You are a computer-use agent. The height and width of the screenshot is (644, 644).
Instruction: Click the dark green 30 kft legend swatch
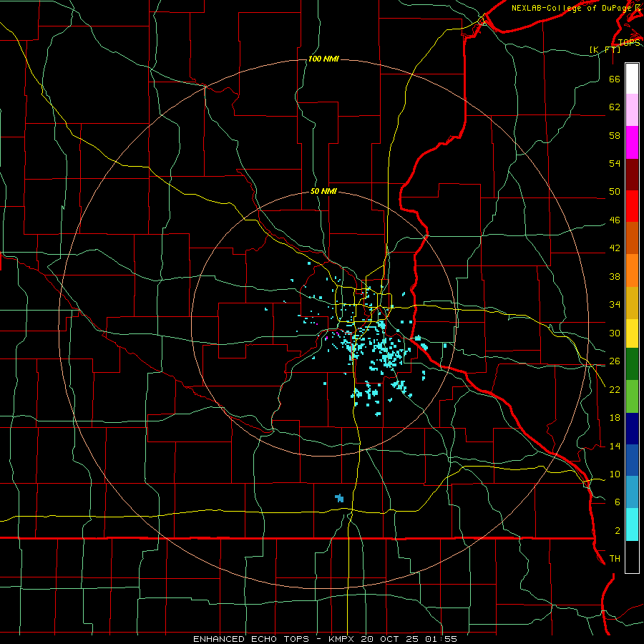[x=632, y=364]
